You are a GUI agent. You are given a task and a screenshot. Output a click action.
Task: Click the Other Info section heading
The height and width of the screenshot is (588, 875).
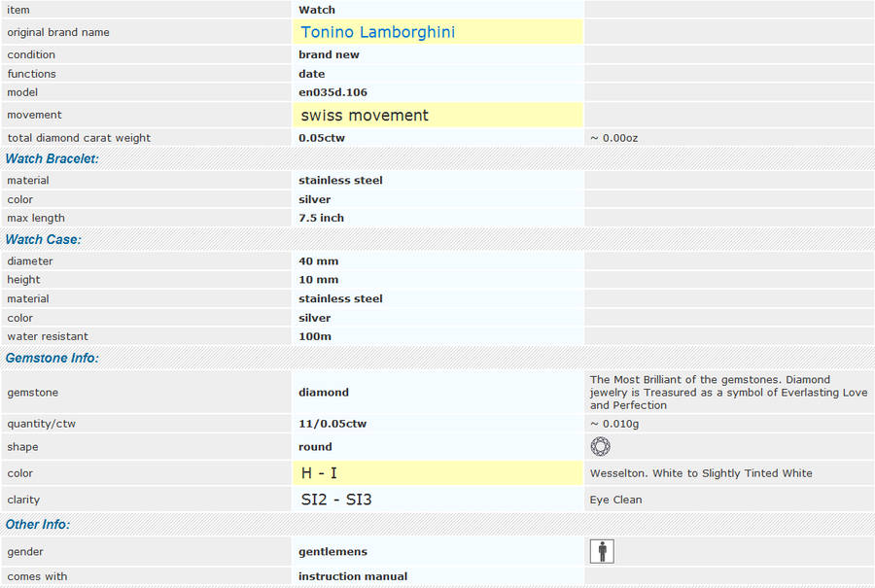(37, 524)
